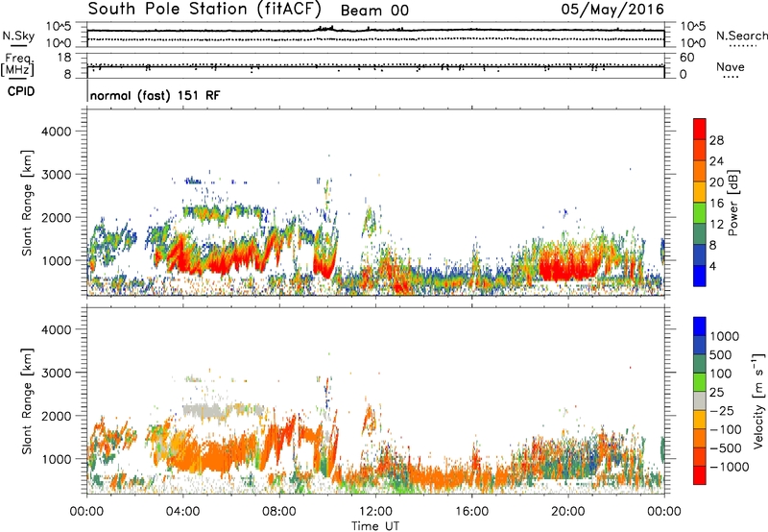Click the 20:00 time tick label
The width and height of the screenshot is (768, 532).
pos(568,512)
